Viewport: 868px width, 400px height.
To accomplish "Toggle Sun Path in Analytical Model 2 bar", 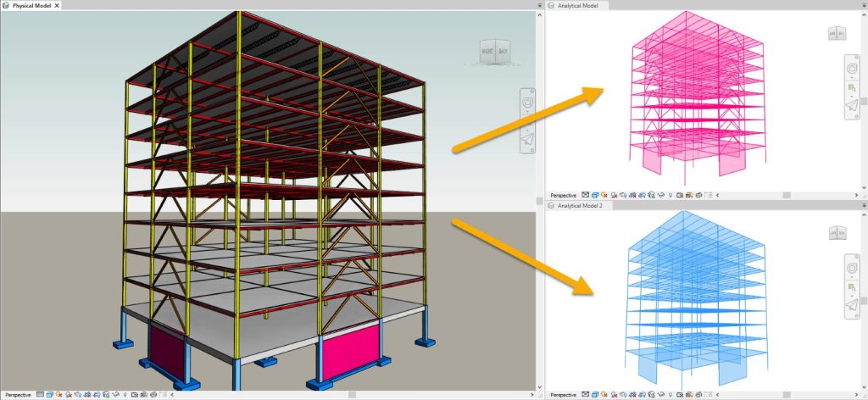I will click(x=604, y=394).
